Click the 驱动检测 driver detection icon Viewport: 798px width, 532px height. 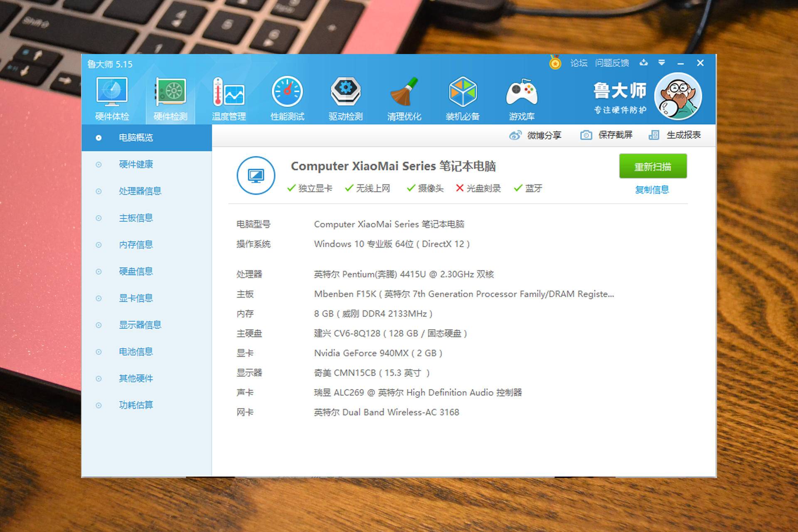tap(346, 92)
